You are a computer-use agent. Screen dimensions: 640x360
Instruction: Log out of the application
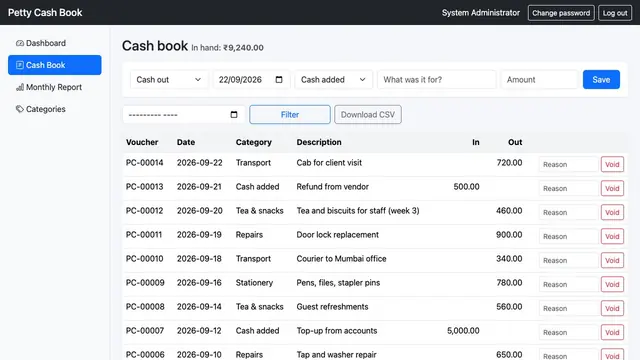[615, 13]
